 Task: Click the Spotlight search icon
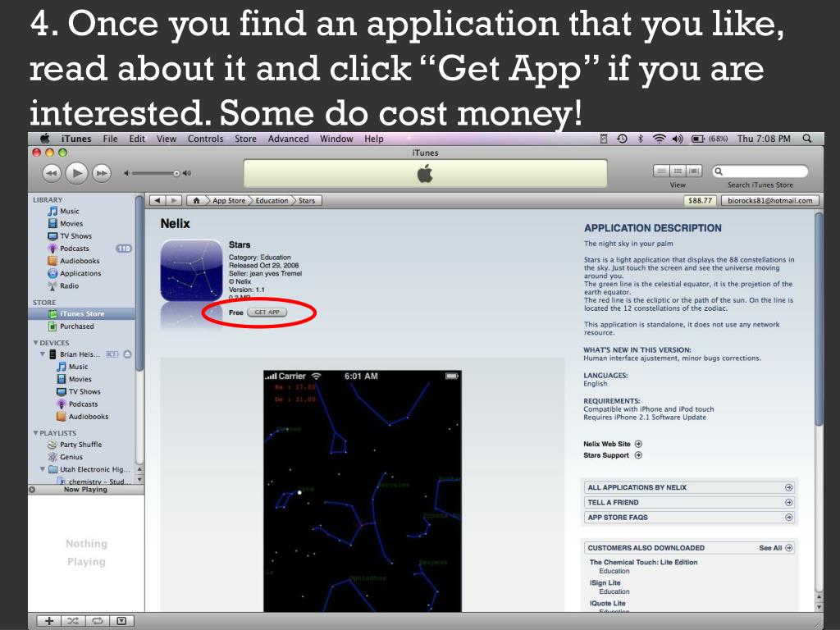(807, 139)
